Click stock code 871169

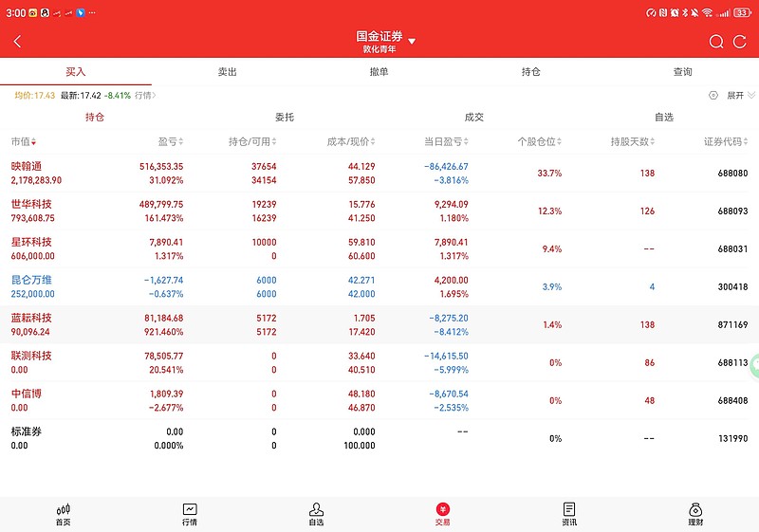click(x=732, y=324)
